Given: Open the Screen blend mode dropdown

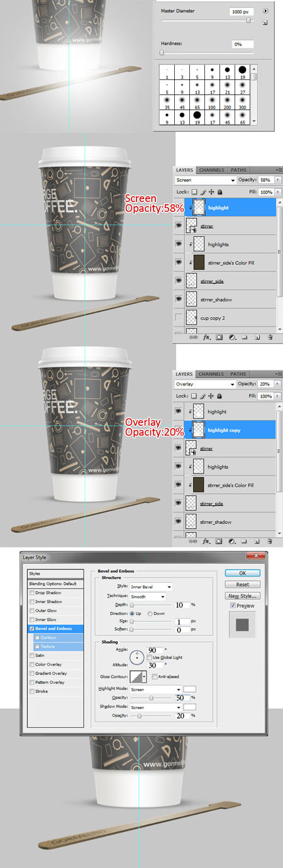Looking at the screenshot, I should pos(205,180).
